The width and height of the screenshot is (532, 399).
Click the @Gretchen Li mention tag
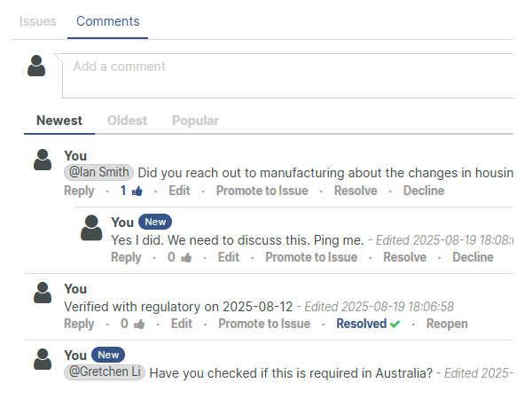click(x=105, y=372)
